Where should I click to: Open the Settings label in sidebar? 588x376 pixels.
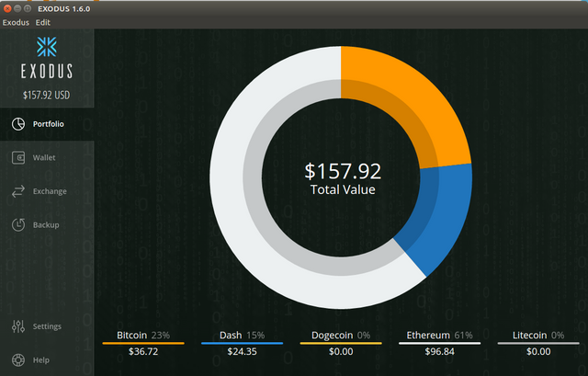[47, 326]
